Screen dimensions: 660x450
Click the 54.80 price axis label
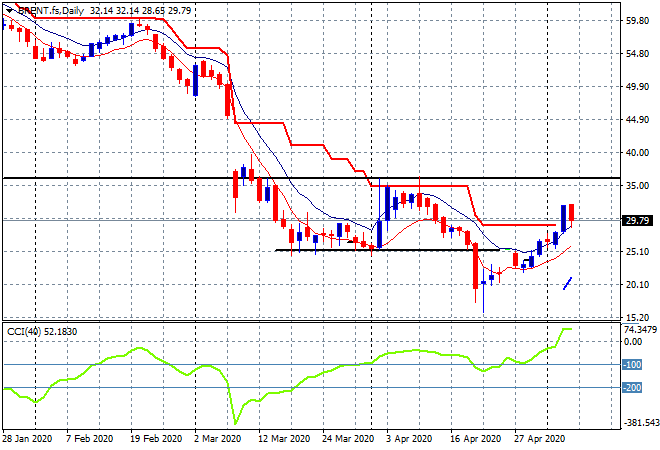click(x=637, y=53)
